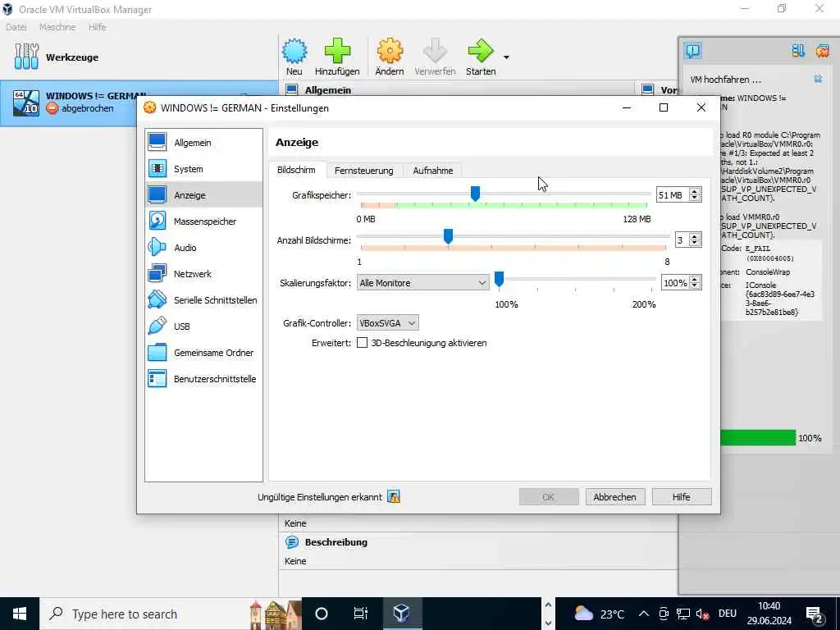Click the Anzahl Bildschirme slider handle
This screenshot has height=630, width=840.
pos(449,236)
